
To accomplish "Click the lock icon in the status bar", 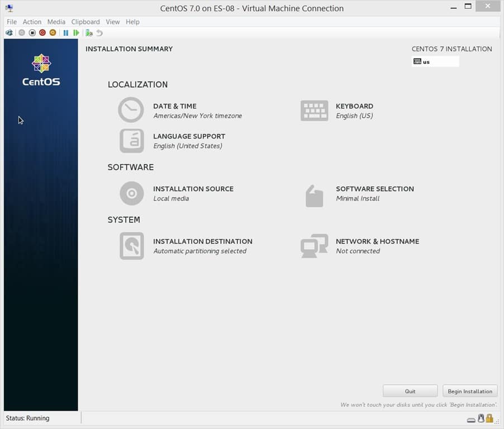I will (x=489, y=418).
